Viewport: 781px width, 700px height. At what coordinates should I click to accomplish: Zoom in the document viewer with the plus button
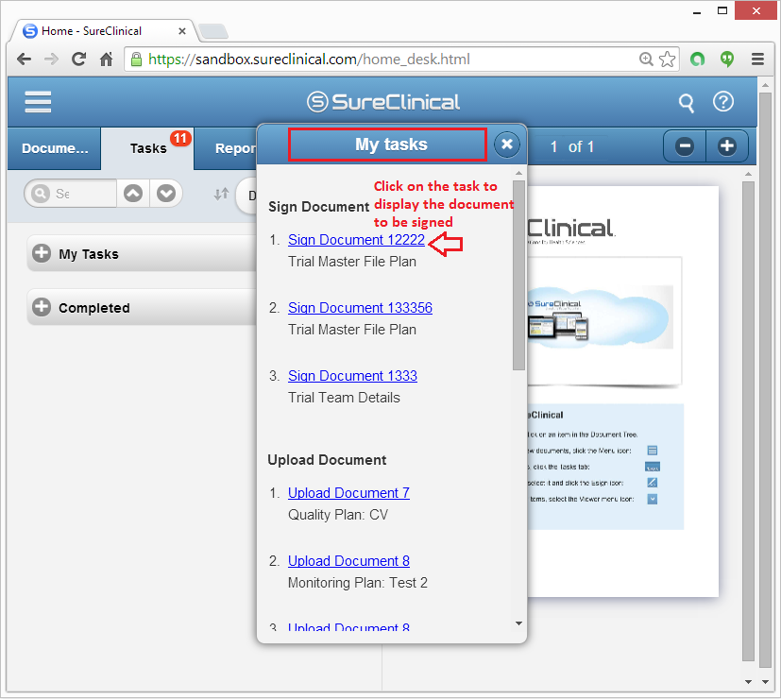tap(727, 146)
